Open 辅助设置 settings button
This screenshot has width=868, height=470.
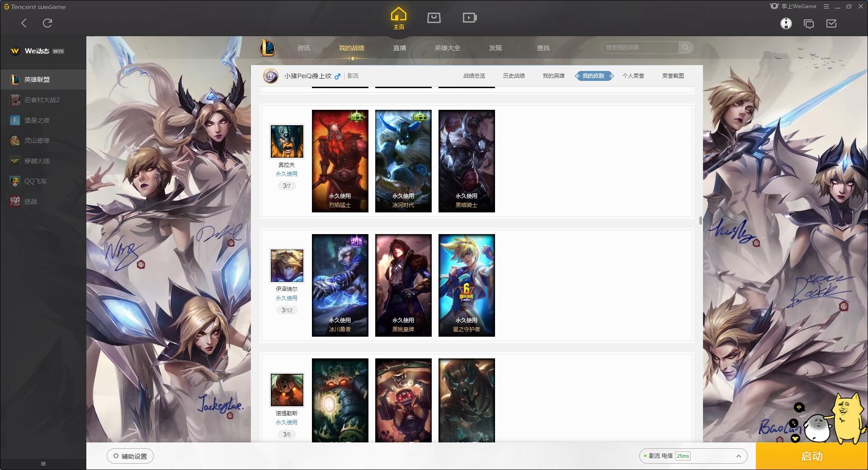[x=130, y=456]
